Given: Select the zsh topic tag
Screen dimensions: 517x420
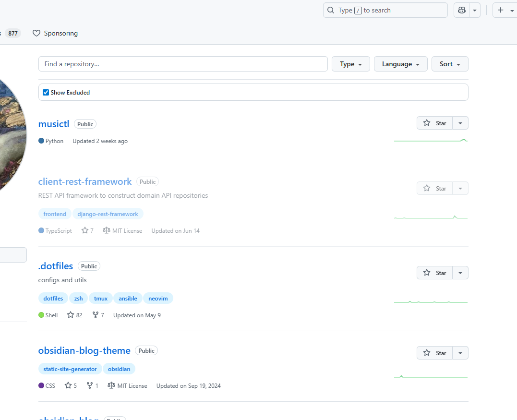Looking at the screenshot, I should [x=78, y=299].
